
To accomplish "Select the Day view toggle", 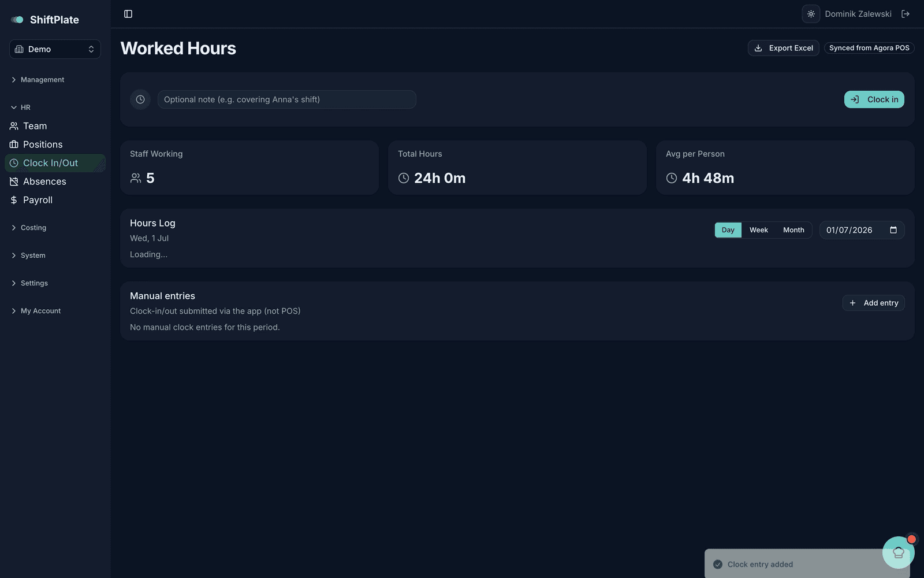I will pos(728,230).
